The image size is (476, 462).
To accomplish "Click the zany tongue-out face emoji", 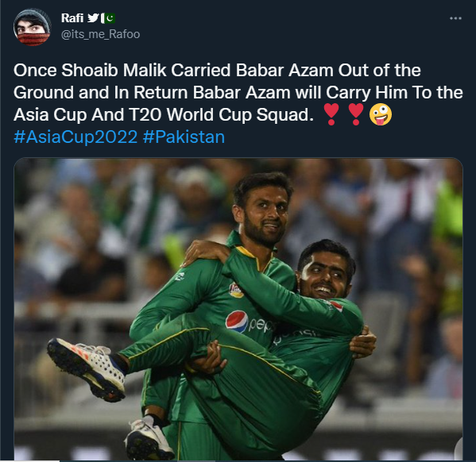I will point(381,114).
